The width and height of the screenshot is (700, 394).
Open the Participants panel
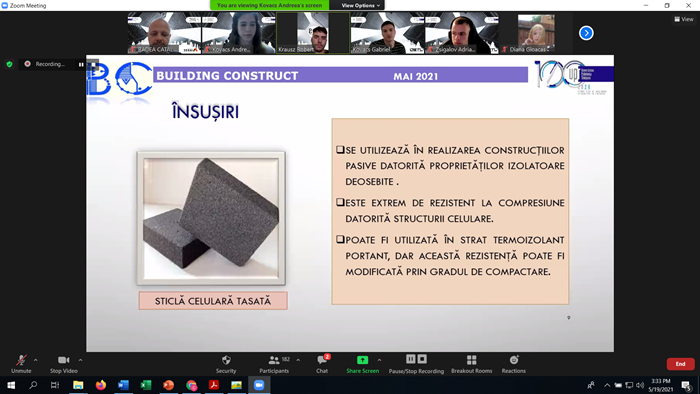pyautogui.click(x=274, y=364)
